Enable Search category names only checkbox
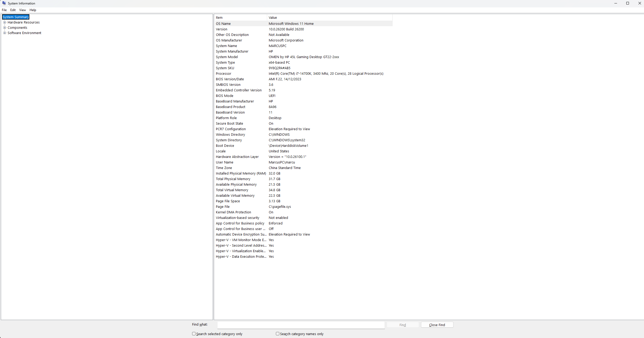The height and width of the screenshot is (338, 644). coord(278,334)
